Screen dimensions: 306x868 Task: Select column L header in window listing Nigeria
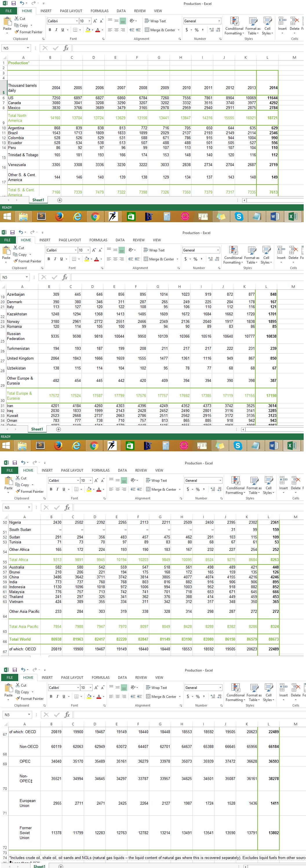(269, 516)
